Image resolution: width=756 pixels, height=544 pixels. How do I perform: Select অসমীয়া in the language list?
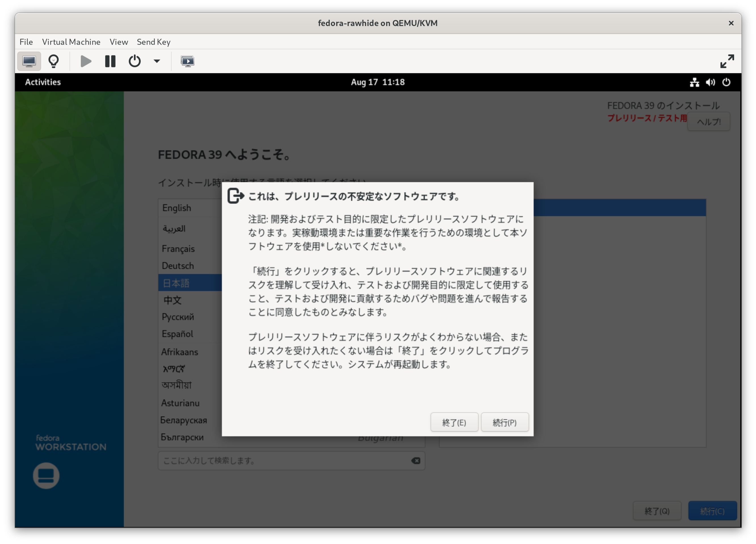[x=190, y=386]
